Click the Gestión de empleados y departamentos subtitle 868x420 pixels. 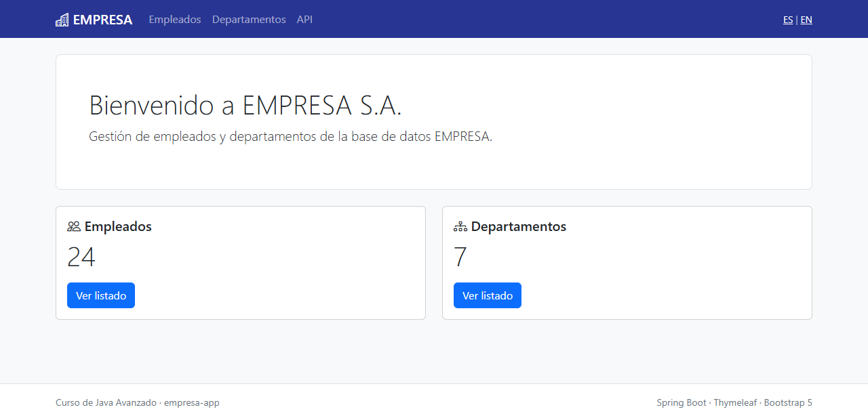[291, 136]
